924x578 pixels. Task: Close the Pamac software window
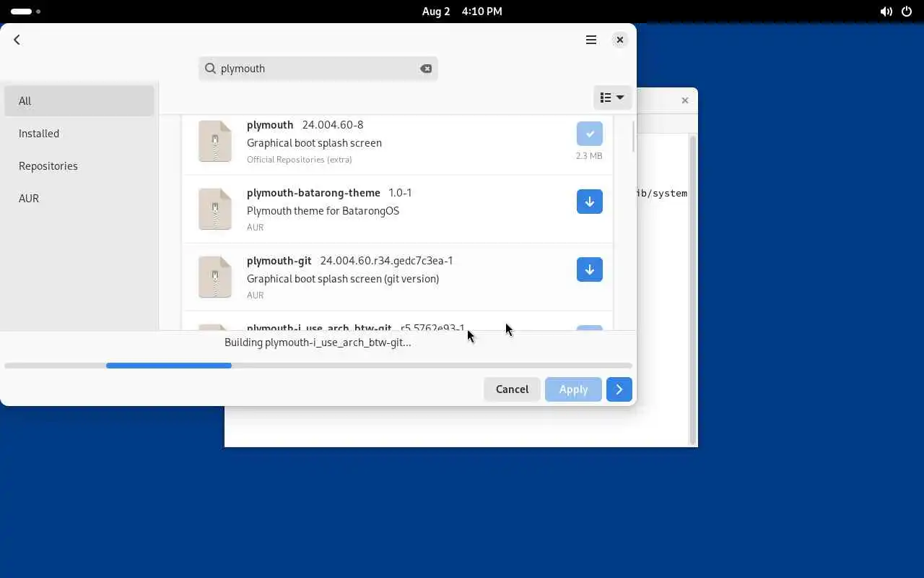click(619, 40)
